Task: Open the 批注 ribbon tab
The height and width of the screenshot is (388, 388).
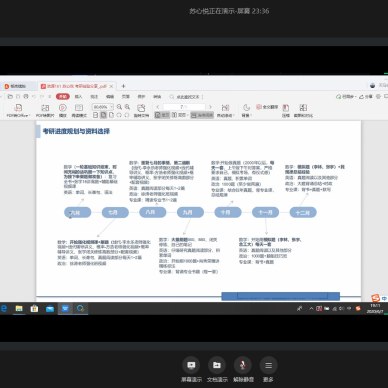Action: pyautogui.click(x=94, y=97)
